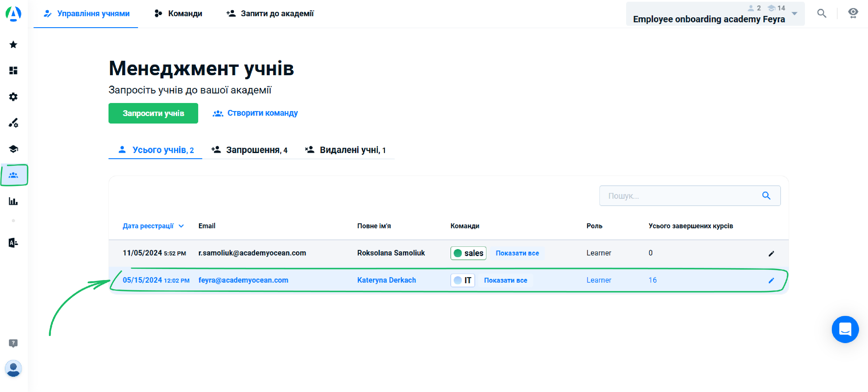Open favorites star in sidebar
868x392 pixels.
[x=13, y=45]
